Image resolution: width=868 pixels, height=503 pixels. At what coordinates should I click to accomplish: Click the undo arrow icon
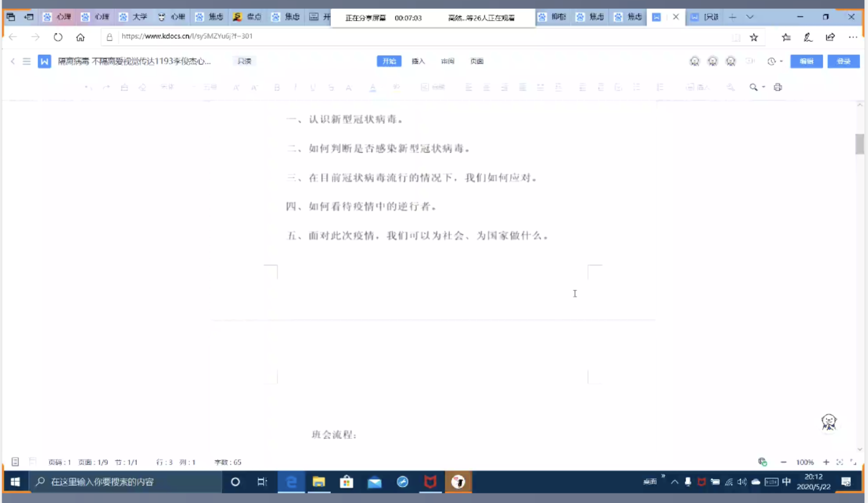(87, 87)
